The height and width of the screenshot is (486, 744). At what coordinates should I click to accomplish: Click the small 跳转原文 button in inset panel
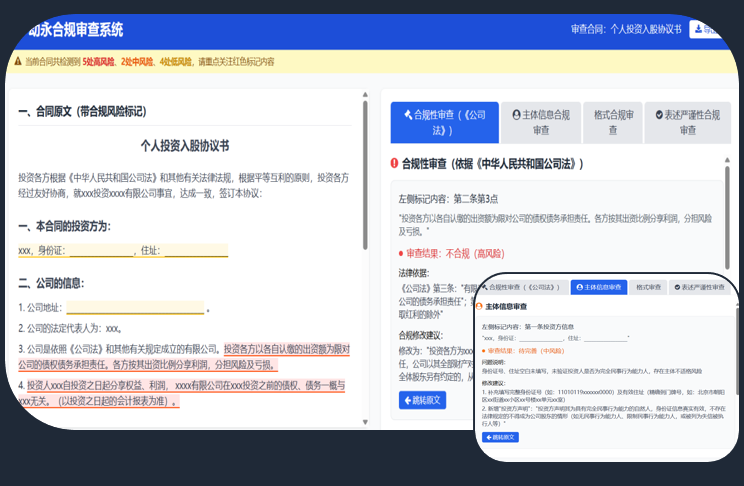(500, 437)
